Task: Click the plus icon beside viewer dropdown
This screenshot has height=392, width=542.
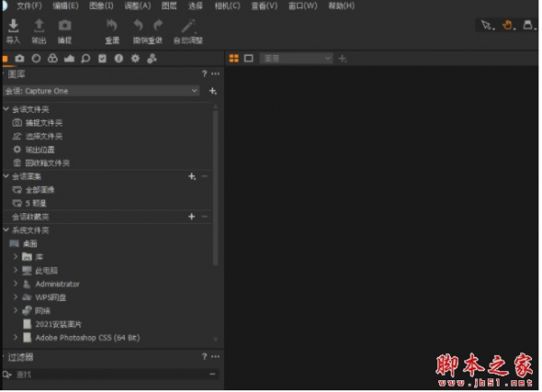Action: (x=342, y=59)
